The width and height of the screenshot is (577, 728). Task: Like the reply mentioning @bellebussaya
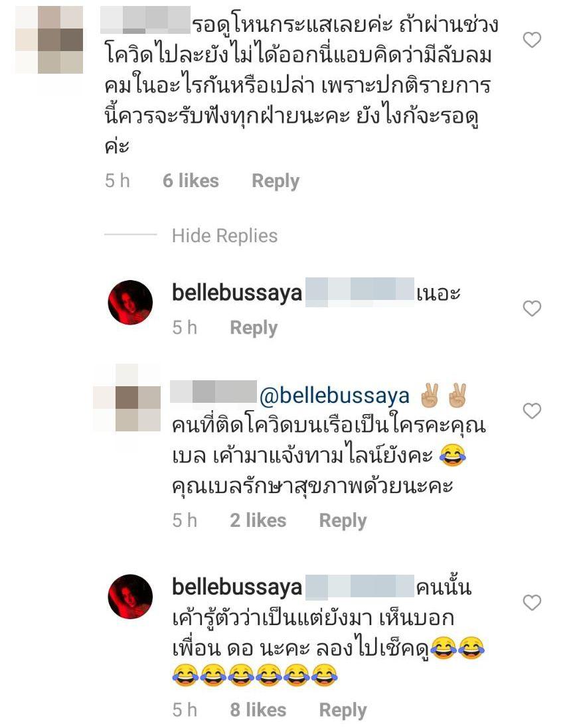532,411
